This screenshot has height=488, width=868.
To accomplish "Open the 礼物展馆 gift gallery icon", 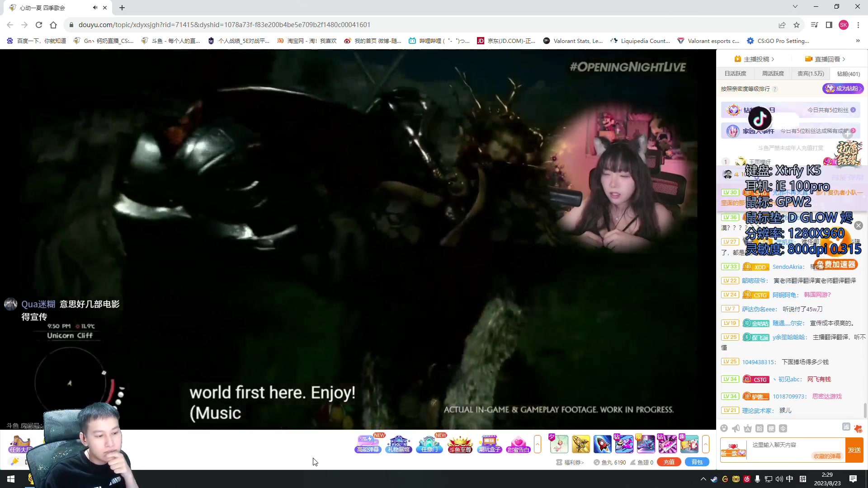I will [398, 444].
